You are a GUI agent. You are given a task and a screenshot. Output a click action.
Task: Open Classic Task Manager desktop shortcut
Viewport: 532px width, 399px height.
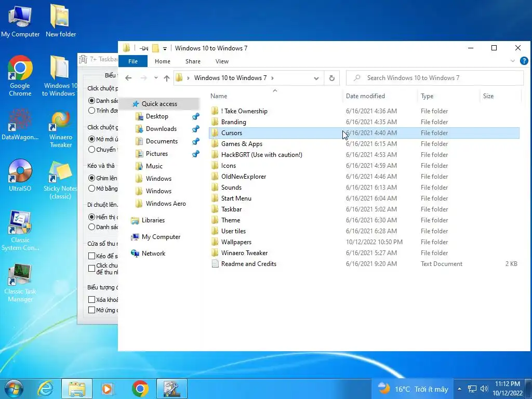point(20,283)
